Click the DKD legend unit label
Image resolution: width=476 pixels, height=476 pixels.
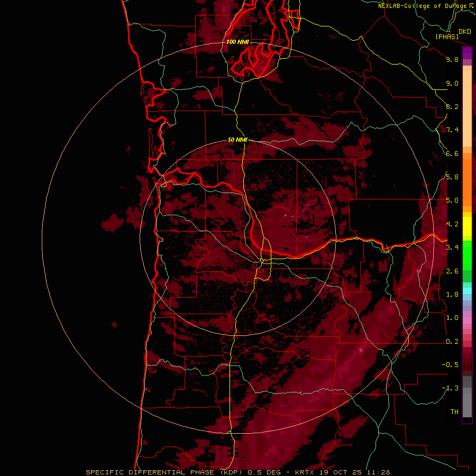pyautogui.click(x=465, y=32)
